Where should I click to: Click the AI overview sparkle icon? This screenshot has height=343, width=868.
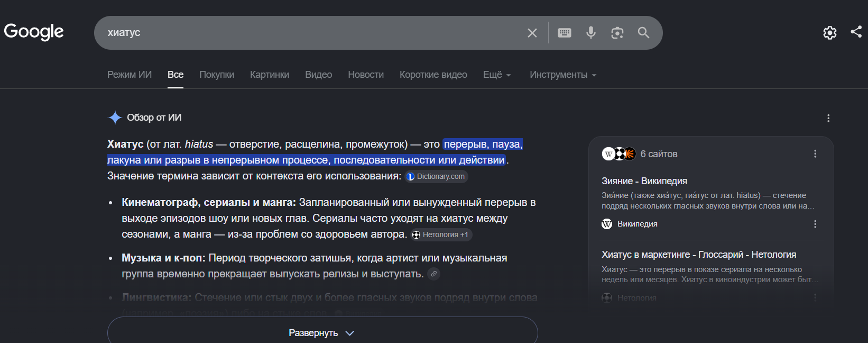[x=115, y=118]
